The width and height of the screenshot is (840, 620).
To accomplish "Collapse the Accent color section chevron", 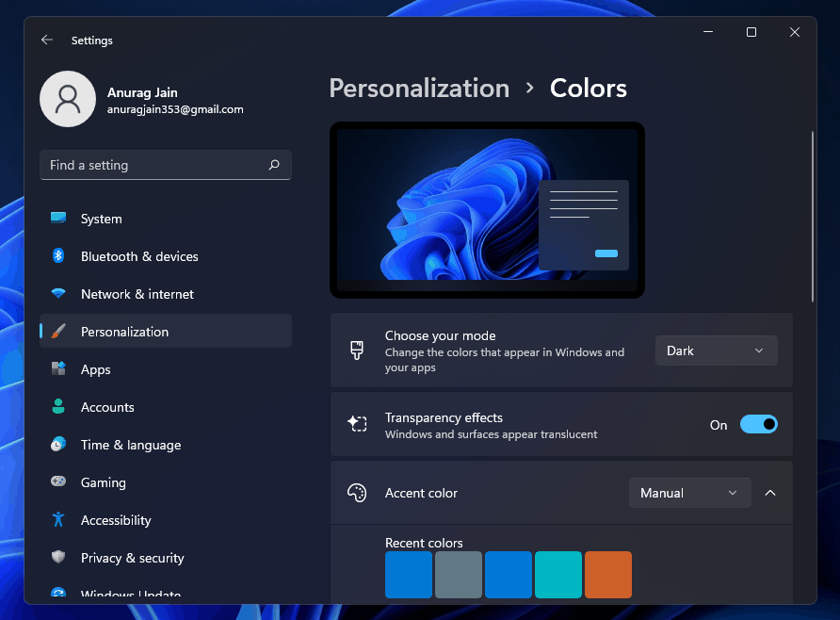I will [x=770, y=493].
